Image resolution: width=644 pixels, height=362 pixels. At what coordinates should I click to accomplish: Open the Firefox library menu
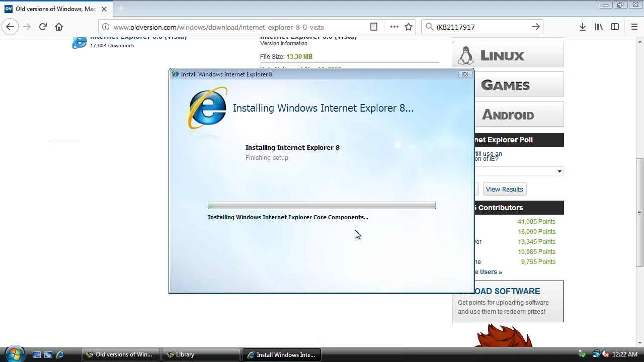point(599,27)
